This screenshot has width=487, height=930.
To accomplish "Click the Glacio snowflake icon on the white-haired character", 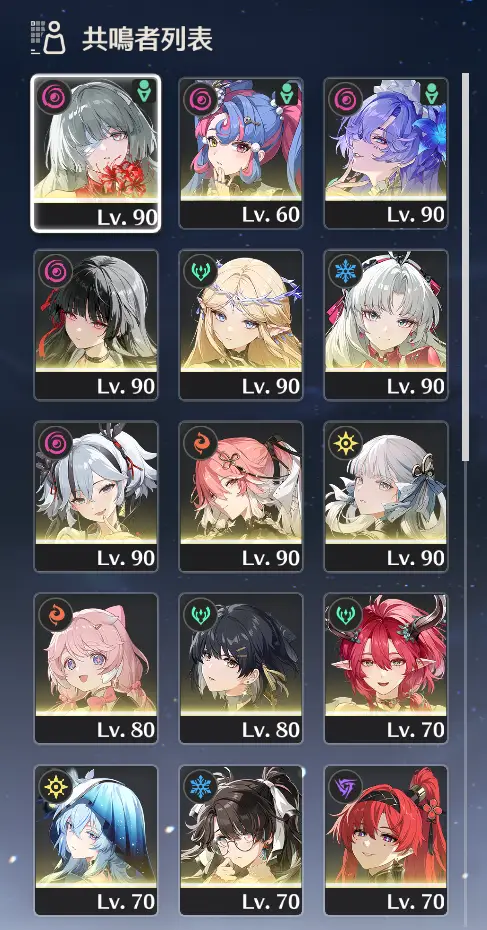I will pos(345,271).
